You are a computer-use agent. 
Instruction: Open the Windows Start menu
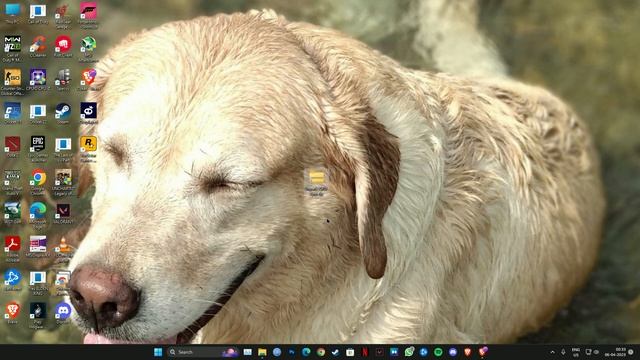(158, 352)
